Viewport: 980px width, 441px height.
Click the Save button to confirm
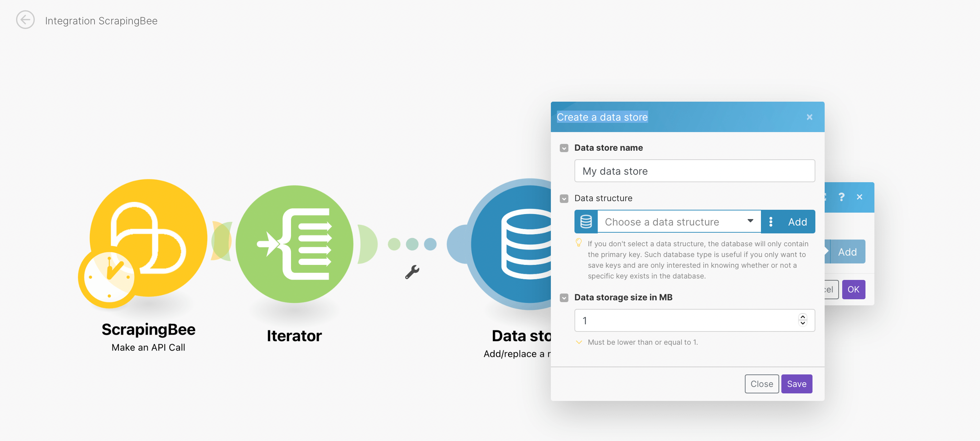pos(796,383)
